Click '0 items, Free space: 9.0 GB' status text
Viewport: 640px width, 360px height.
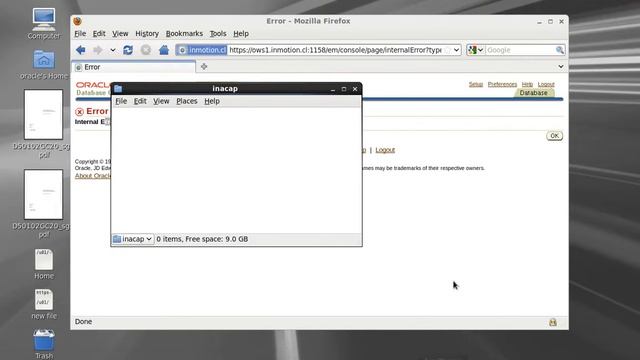(202, 239)
